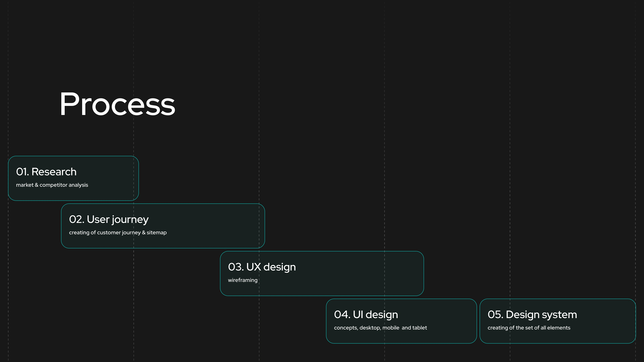
Task: Click the market & competitor analysis text
Action: pyautogui.click(x=52, y=185)
